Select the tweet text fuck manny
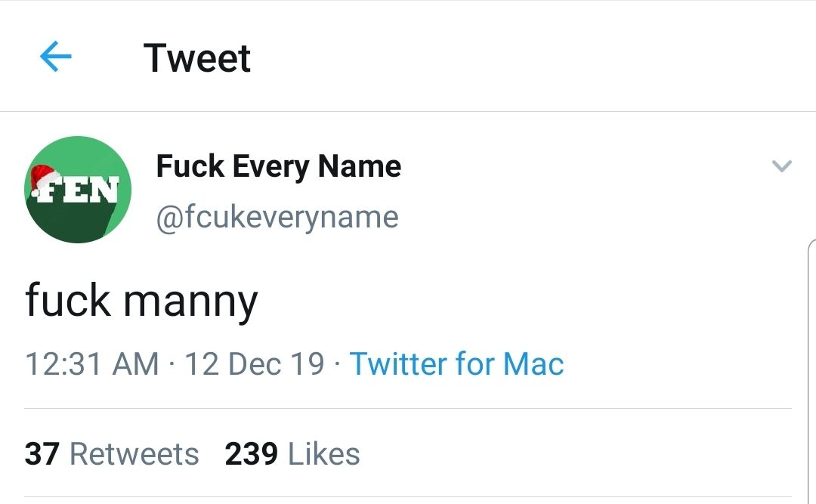 [x=141, y=299]
